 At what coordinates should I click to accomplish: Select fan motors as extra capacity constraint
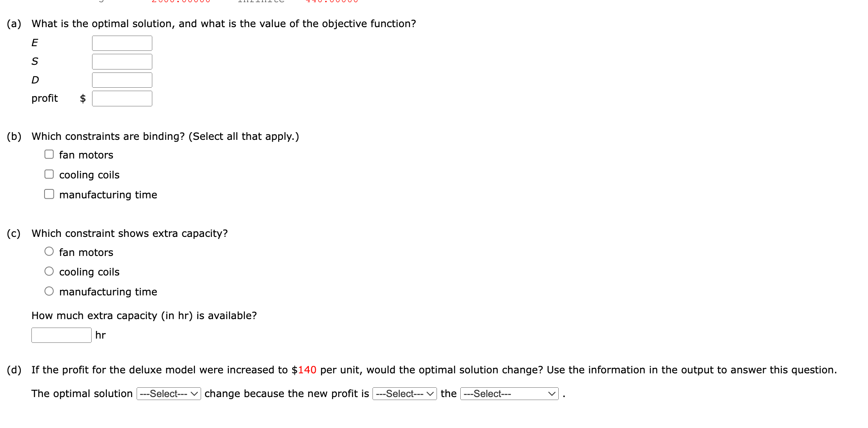(x=49, y=251)
